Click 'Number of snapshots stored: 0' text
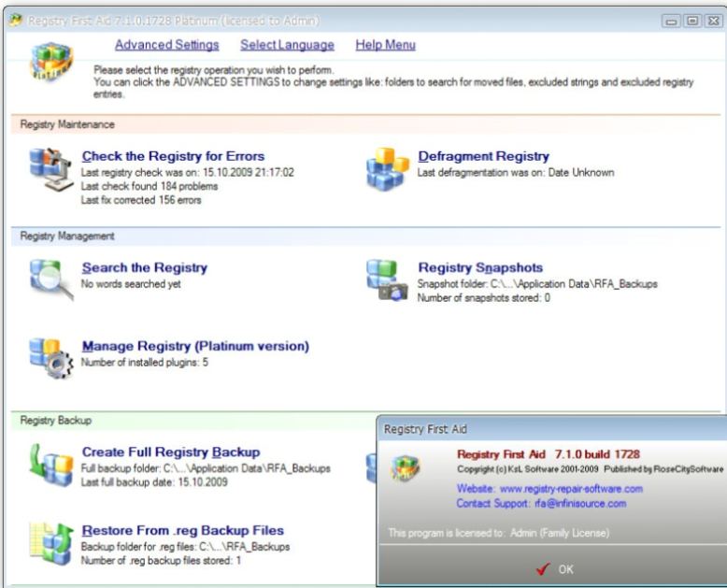This screenshot has height=588, width=727. click(484, 297)
